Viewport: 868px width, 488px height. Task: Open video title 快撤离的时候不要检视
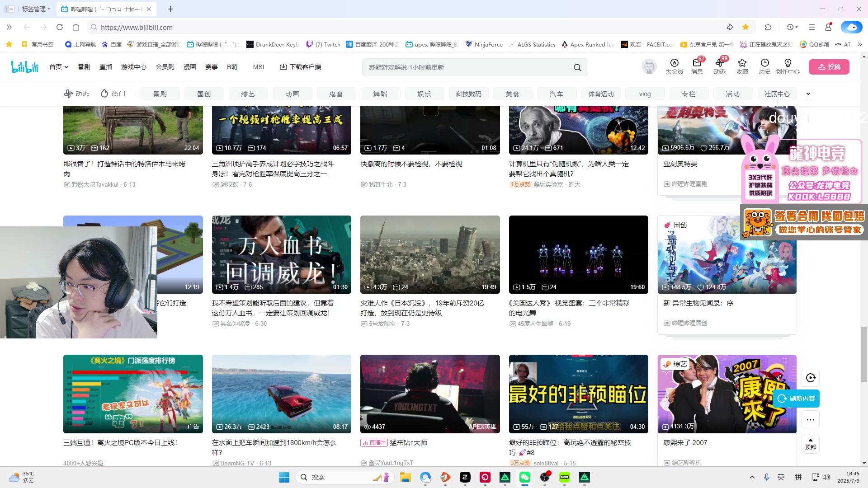411,164
